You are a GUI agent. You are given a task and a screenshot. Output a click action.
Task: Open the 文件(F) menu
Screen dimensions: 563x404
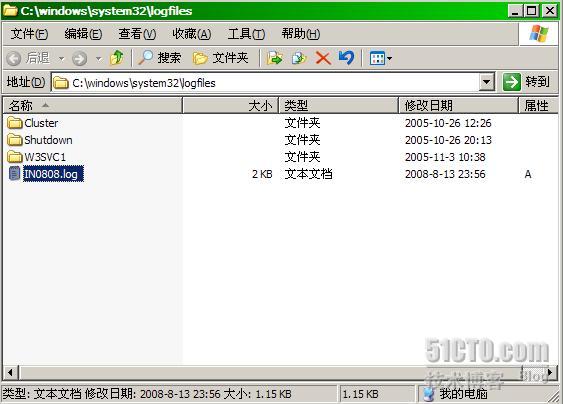point(29,34)
